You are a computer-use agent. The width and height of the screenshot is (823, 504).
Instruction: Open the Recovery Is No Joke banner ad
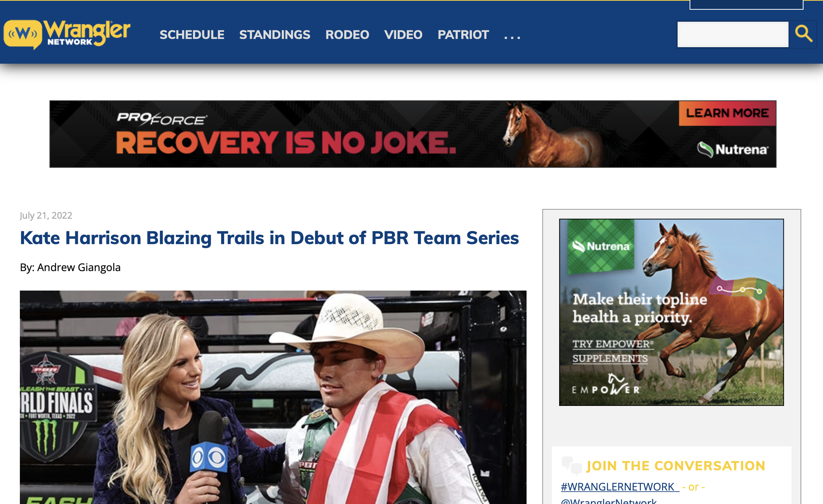[413, 134]
